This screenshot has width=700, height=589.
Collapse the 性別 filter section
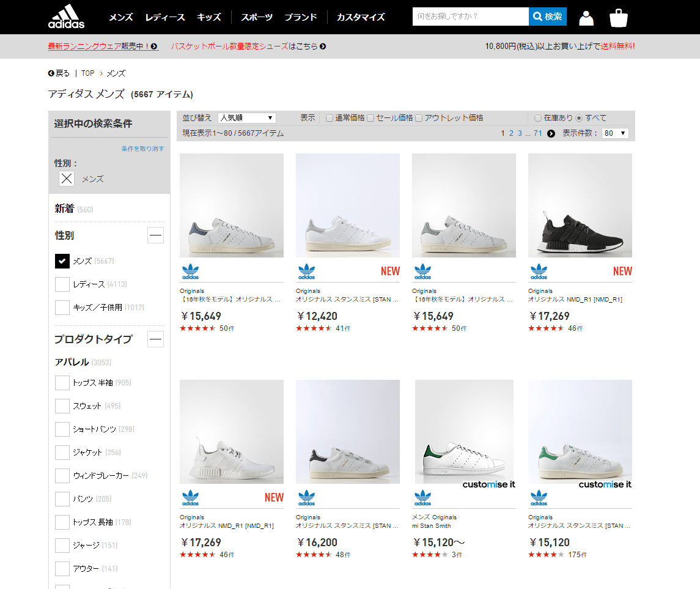point(155,235)
